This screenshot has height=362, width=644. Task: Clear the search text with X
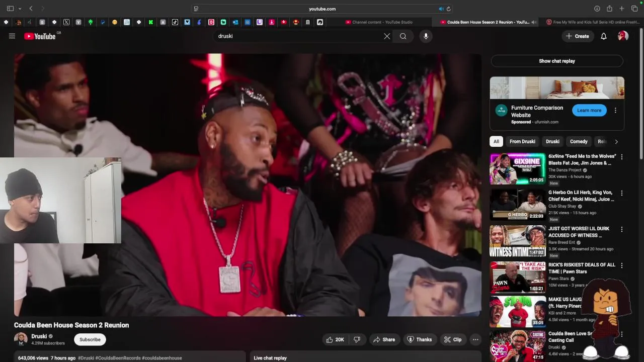(387, 36)
